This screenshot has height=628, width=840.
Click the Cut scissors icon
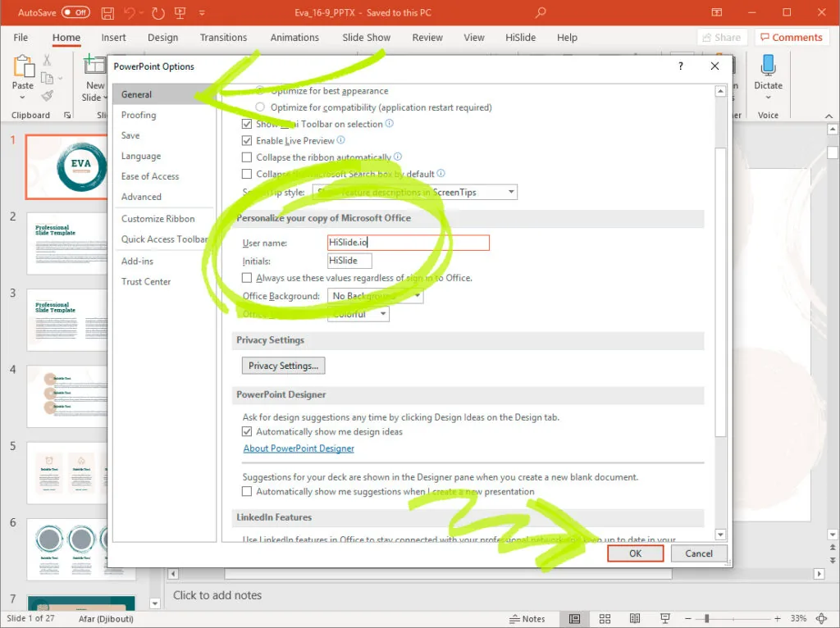[x=47, y=60]
